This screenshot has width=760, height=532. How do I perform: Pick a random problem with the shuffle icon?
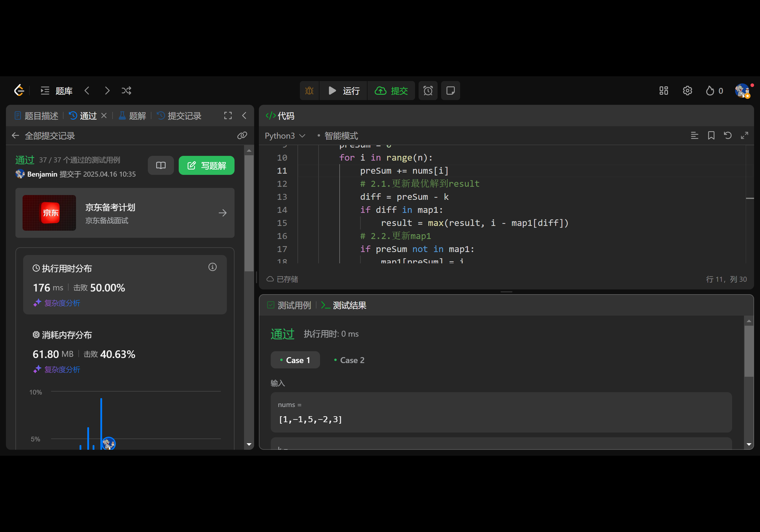click(x=126, y=91)
